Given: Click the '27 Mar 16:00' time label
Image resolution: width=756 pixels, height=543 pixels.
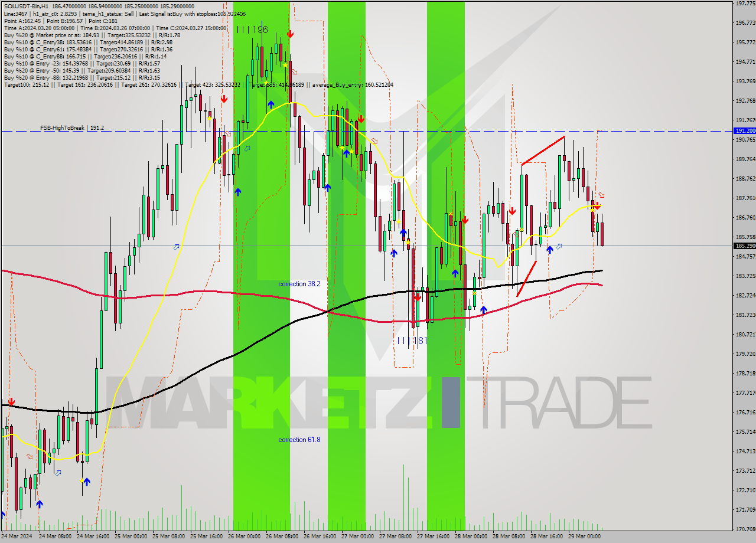Looking at the screenshot, I should pyautogui.click(x=433, y=537).
